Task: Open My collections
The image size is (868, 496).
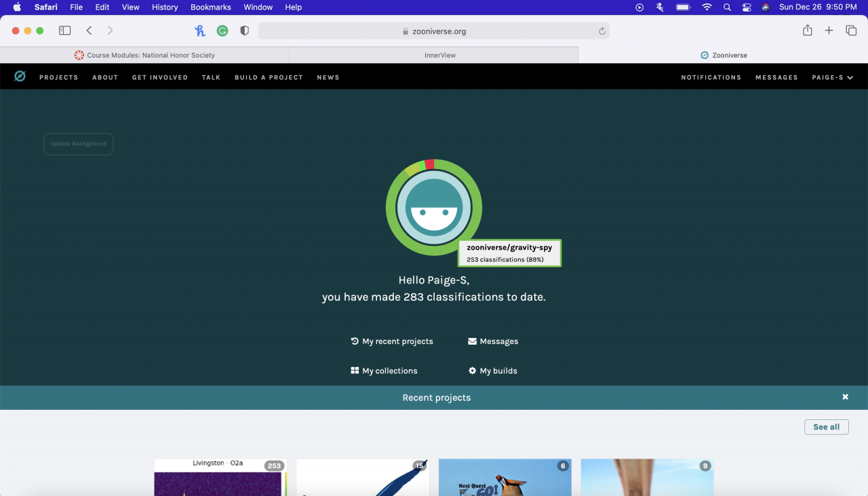Action: click(x=384, y=371)
